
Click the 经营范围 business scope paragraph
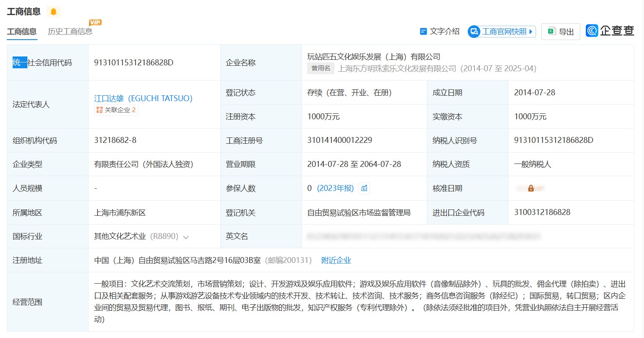(x=360, y=302)
